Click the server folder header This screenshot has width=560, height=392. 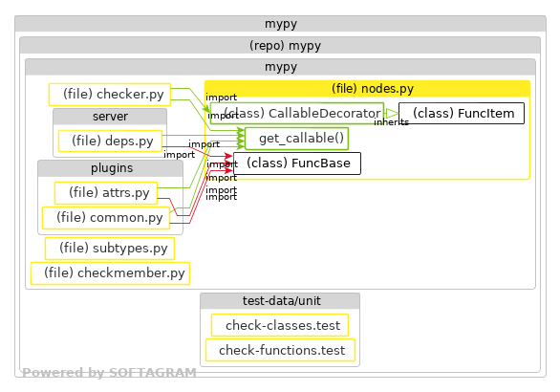coord(110,117)
